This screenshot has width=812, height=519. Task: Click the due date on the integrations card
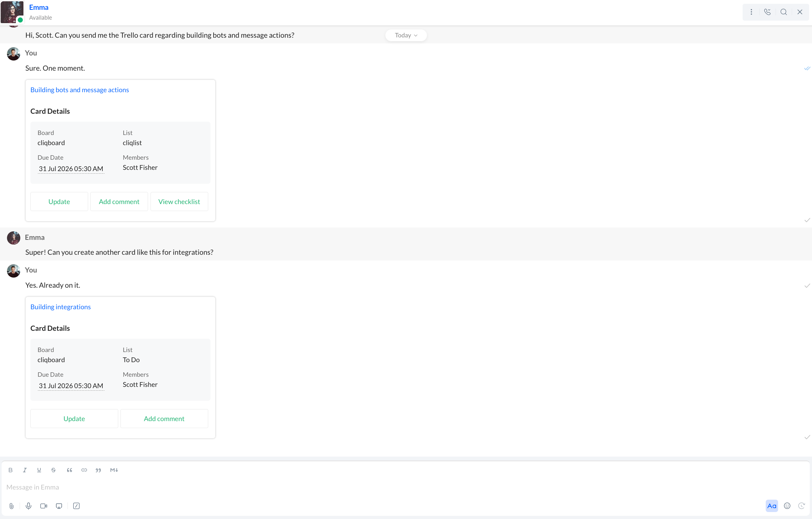[71, 386]
